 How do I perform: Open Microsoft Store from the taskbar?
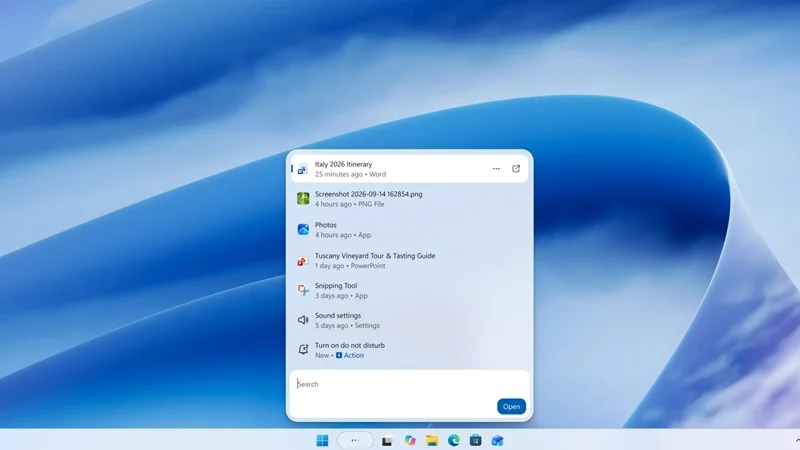[x=476, y=440]
